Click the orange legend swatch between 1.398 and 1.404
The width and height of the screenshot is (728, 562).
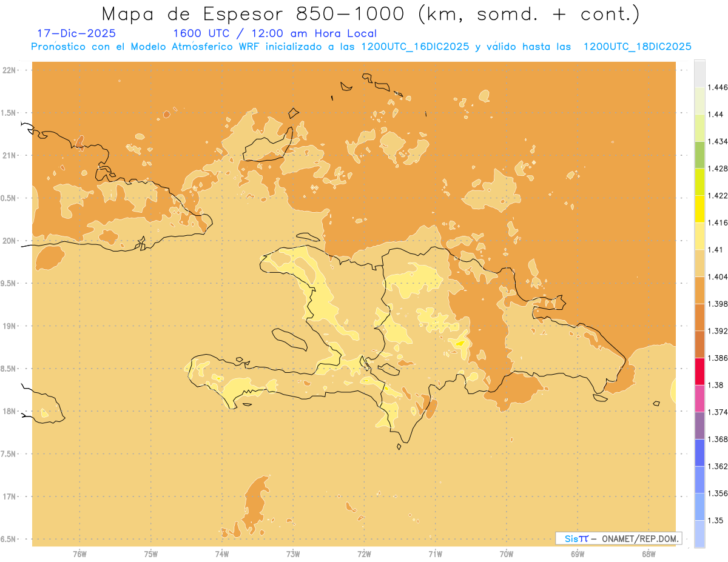click(699, 290)
